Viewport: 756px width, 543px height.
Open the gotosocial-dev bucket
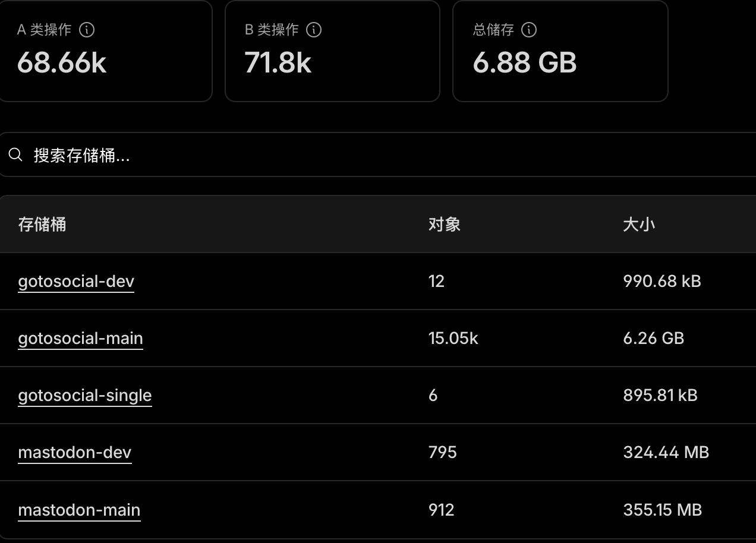[x=76, y=281]
